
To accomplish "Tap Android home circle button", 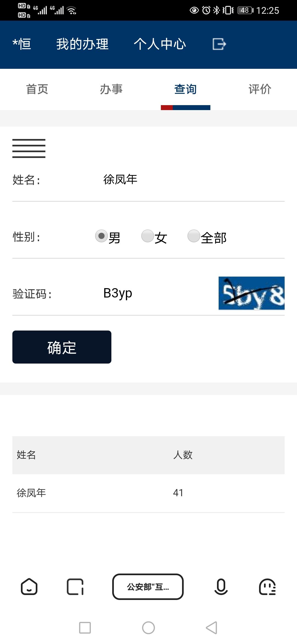I will pos(148,628).
